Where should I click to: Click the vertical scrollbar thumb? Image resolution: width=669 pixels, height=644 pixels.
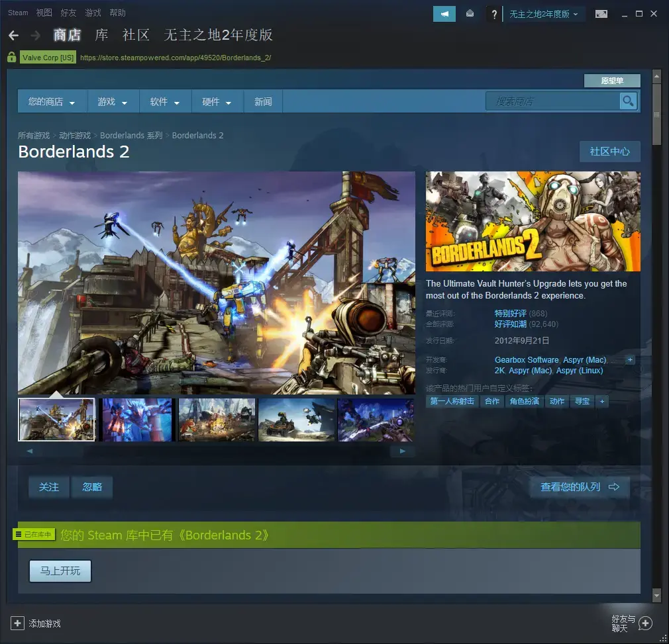click(656, 115)
